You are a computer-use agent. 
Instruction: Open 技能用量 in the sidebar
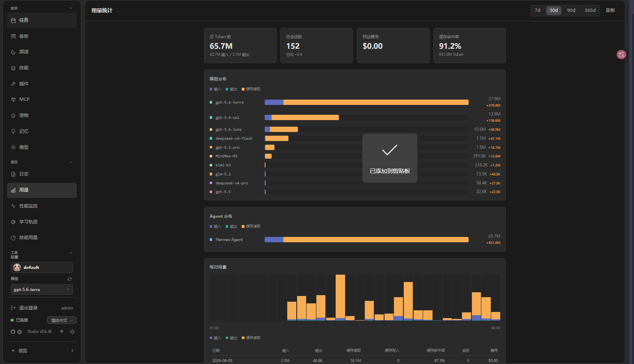(42, 237)
